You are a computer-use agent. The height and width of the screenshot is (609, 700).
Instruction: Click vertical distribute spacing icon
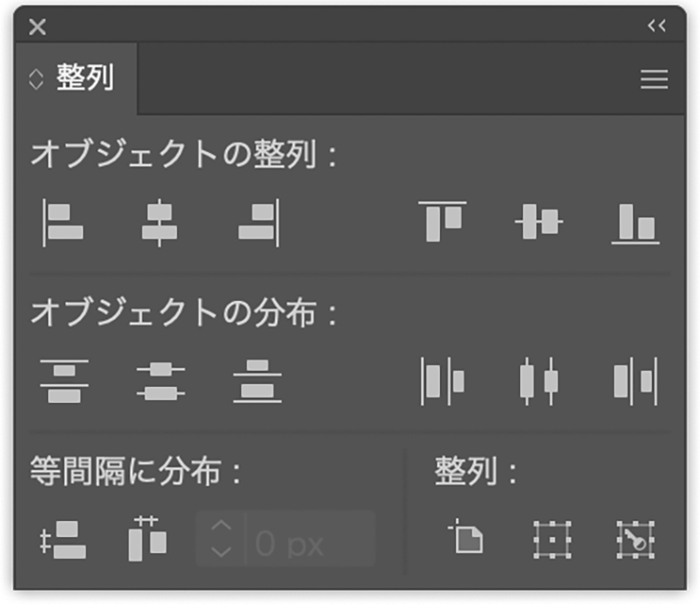[63, 541]
